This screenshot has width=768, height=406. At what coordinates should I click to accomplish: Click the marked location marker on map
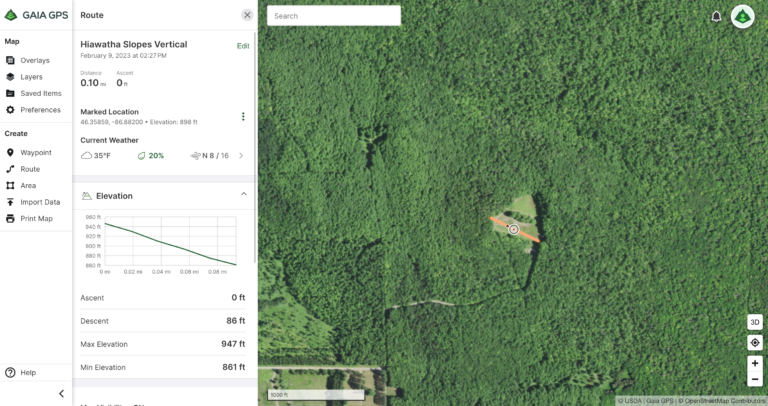pyautogui.click(x=513, y=229)
